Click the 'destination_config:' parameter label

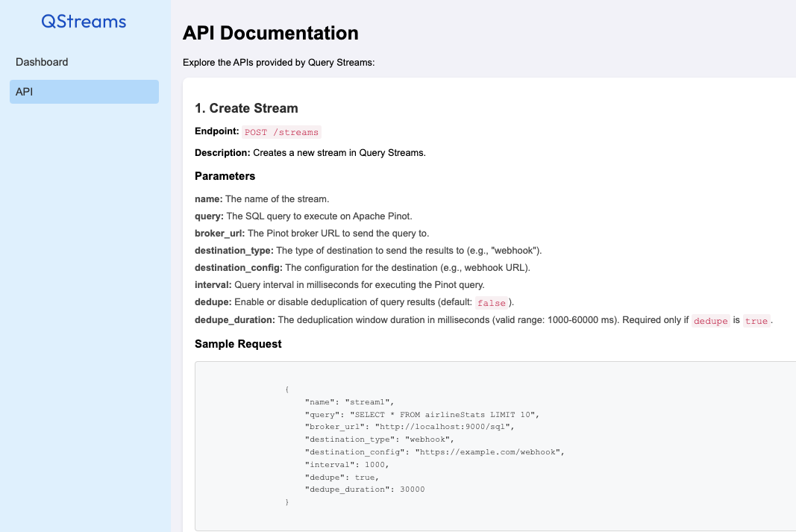239,267
